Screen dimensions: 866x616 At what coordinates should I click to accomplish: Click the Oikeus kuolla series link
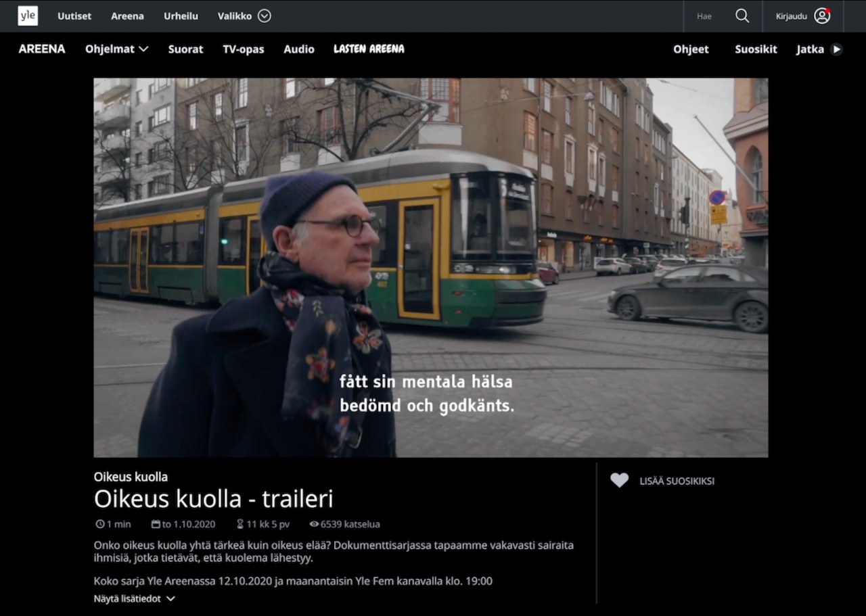pos(131,477)
